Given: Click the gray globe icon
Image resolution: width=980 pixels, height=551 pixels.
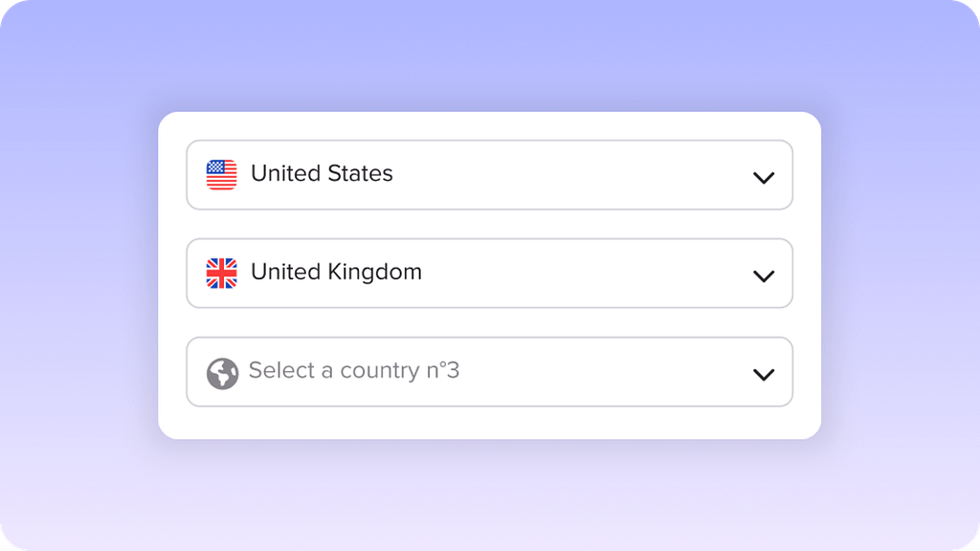Looking at the screenshot, I should pos(222,373).
